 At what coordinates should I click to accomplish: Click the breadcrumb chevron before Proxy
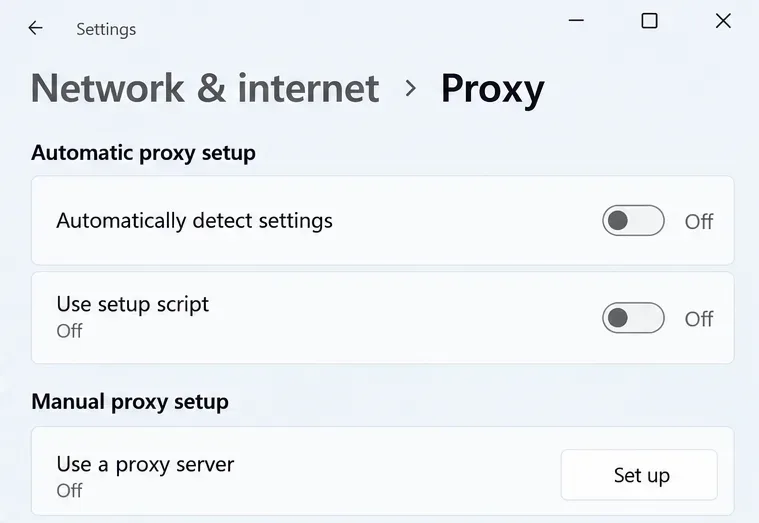coord(410,88)
